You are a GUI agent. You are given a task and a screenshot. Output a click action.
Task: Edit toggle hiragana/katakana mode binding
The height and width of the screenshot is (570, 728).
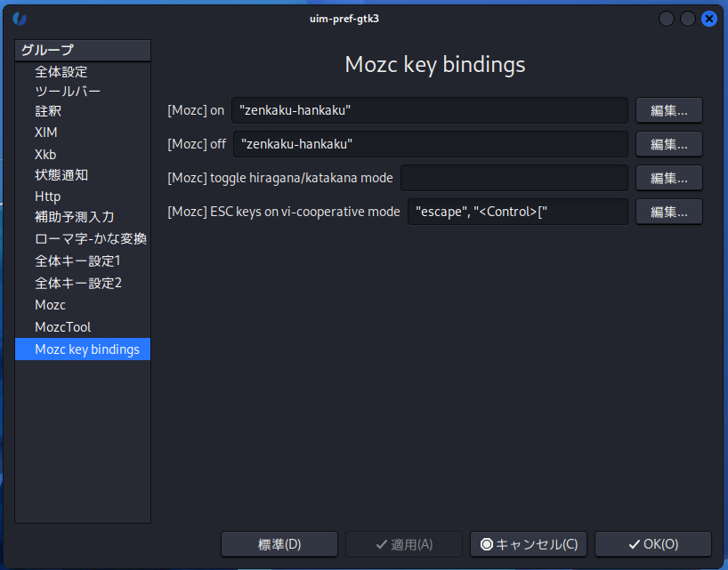click(x=669, y=178)
